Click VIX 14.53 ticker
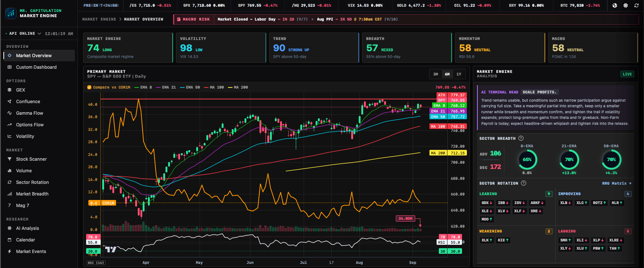This screenshot has height=268, width=644. [365, 5]
